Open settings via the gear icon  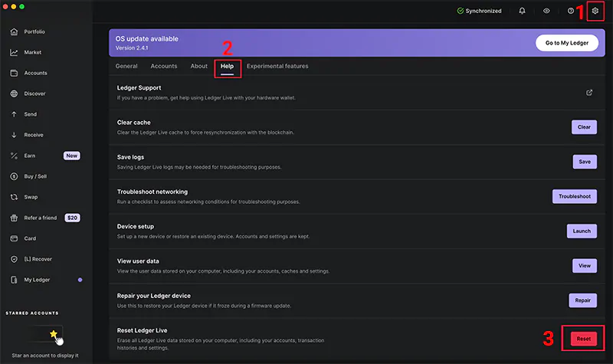(x=595, y=11)
